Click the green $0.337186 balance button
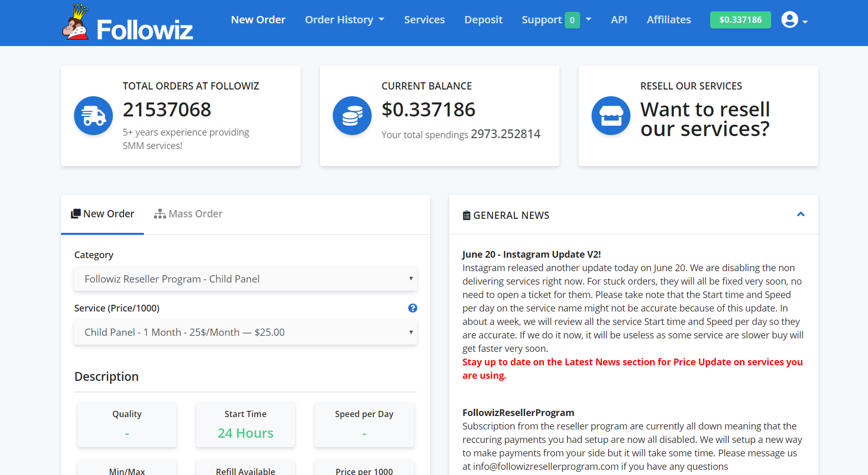Viewport: 868px width, 475px height. point(740,20)
